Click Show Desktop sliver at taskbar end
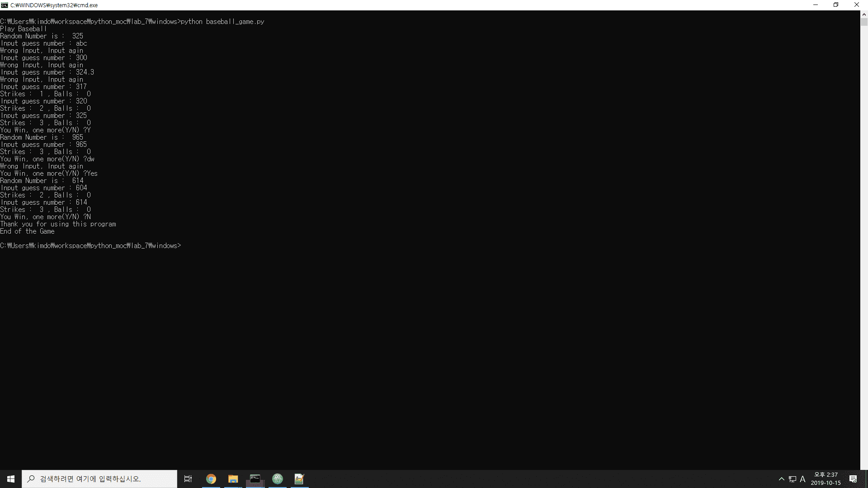 (866, 479)
